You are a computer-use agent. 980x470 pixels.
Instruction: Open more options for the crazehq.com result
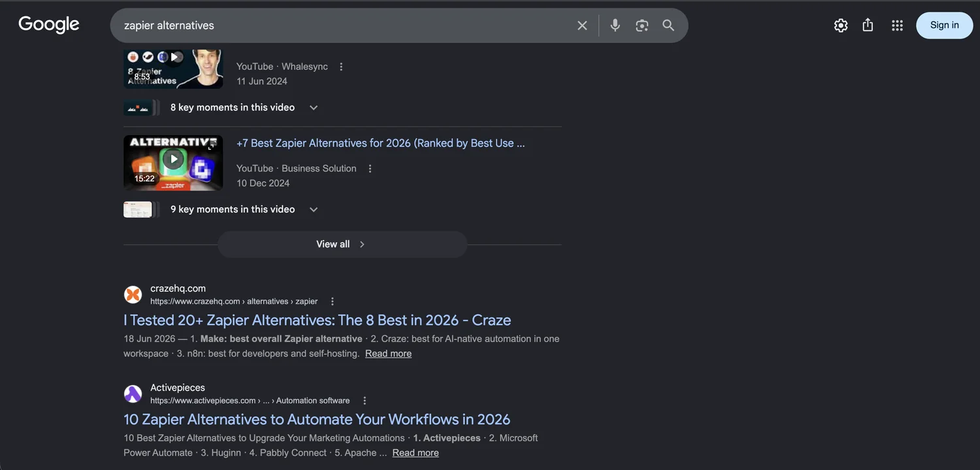tap(332, 302)
